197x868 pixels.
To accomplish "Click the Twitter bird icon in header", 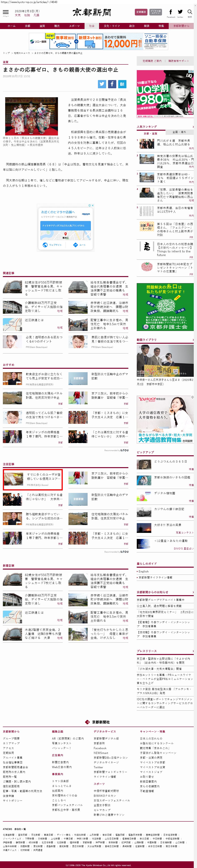I will click(180, 13).
